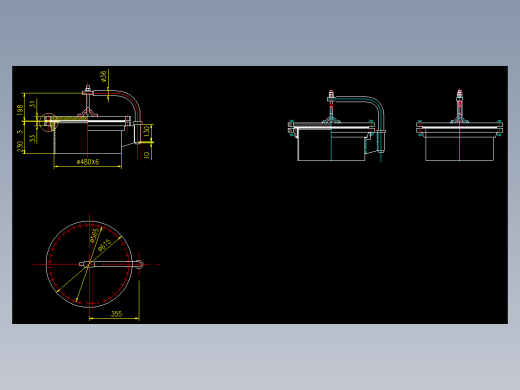Select the ø480X6 dimension text
Image resolution: width=520 pixels, height=390 pixels.
[x=88, y=162]
